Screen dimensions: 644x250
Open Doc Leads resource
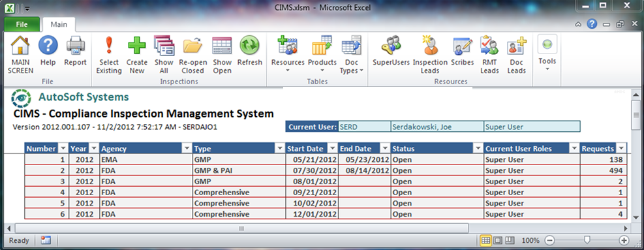click(x=517, y=55)
